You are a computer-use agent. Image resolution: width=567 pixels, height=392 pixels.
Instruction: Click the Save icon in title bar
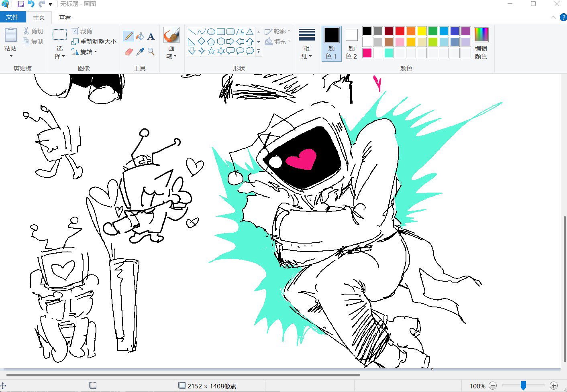(20, 4)
